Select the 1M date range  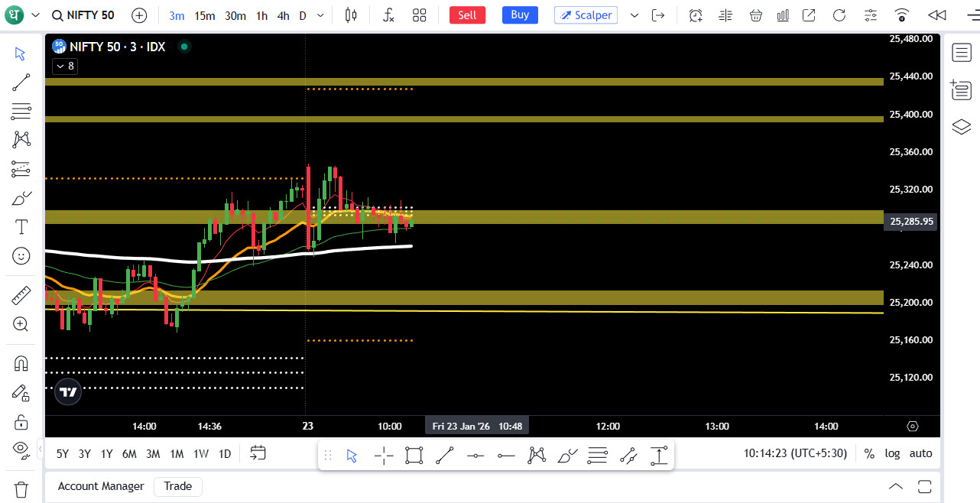(177, 453)
